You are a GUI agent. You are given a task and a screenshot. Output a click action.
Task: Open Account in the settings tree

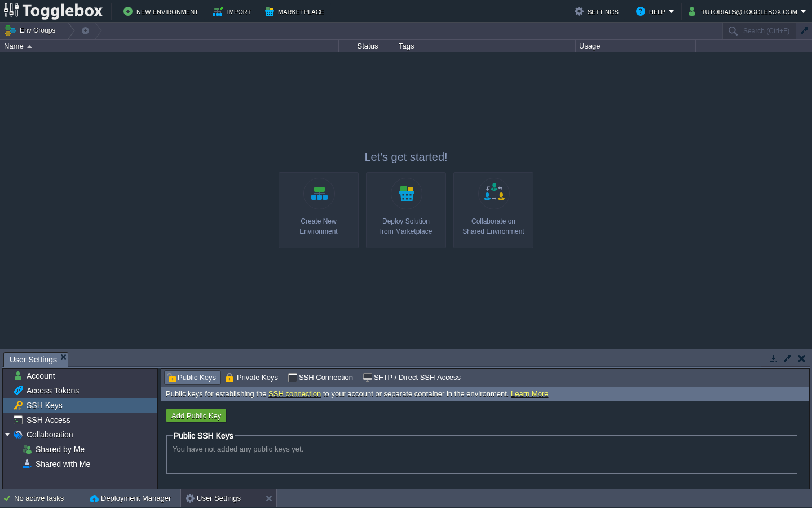(80, 376)
